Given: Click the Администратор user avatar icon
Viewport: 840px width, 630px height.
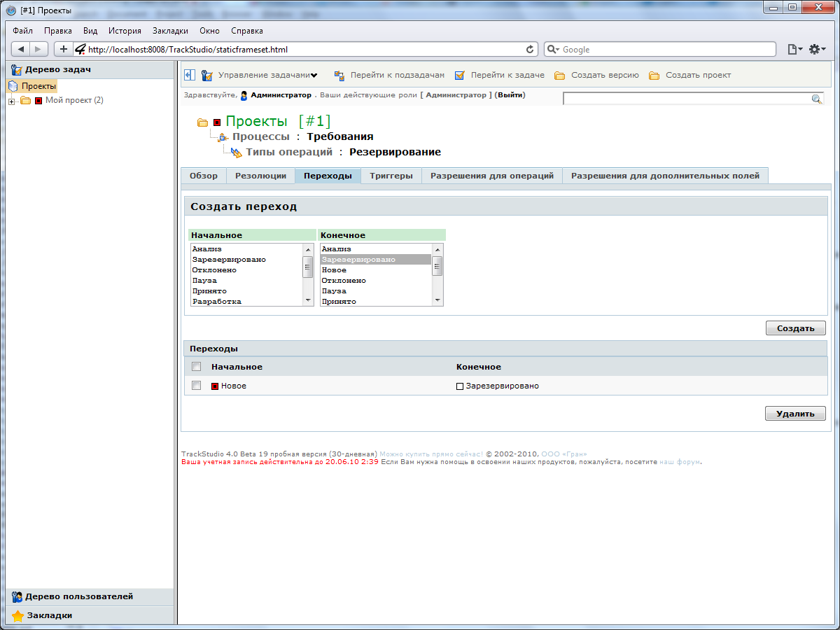Looking at the screenshot, I should coord(244,96).
